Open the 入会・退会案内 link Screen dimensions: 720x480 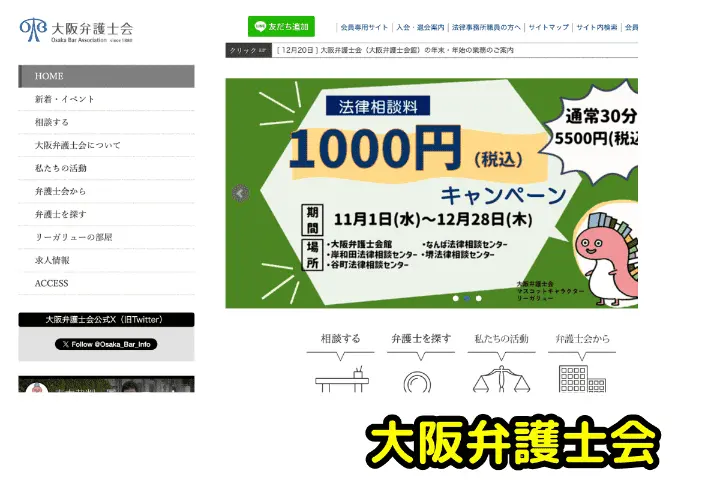pyautogui.click(x=420, y=27)
